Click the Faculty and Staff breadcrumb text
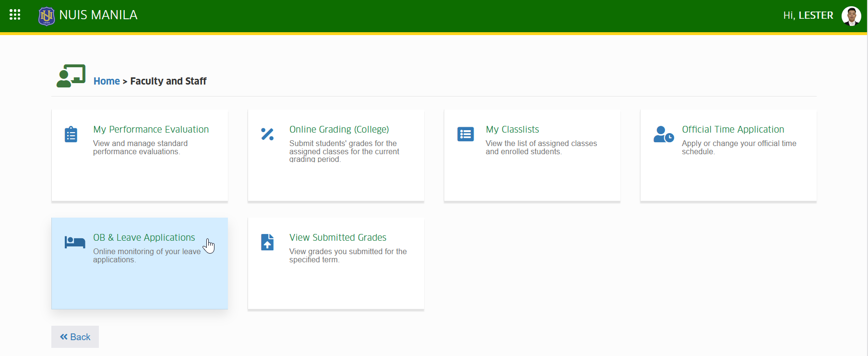This screenshot has height=356, width=868. pyautogui.click(x=168, y=81)
